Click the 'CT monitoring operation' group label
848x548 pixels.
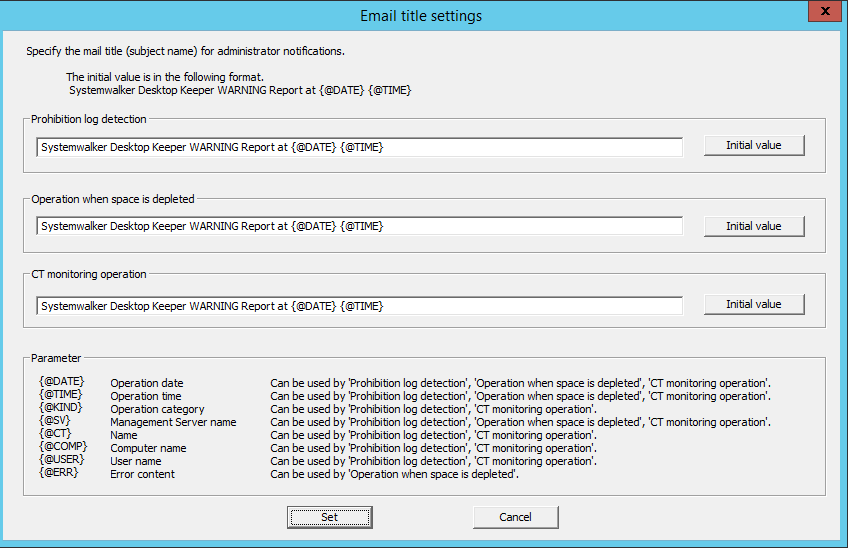pos(89,274)
